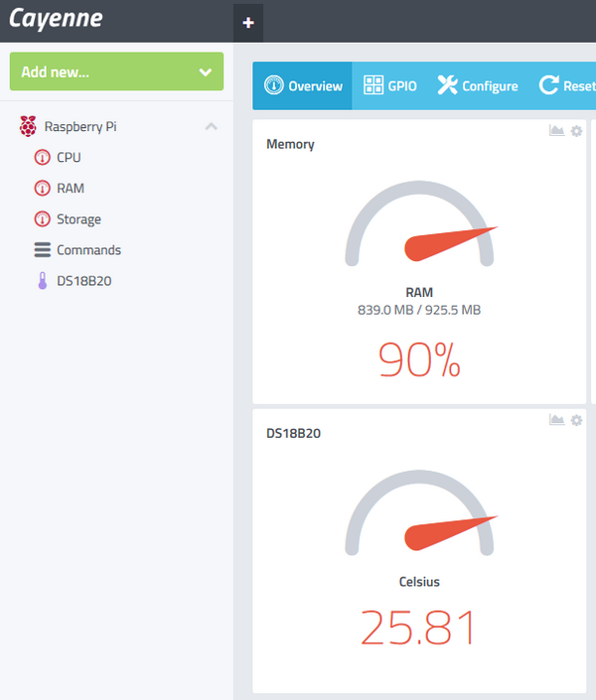Open Storage in the sidebar
Image resolution: width=596 pixels, height=700 pixels.
[x=78, y=219]
